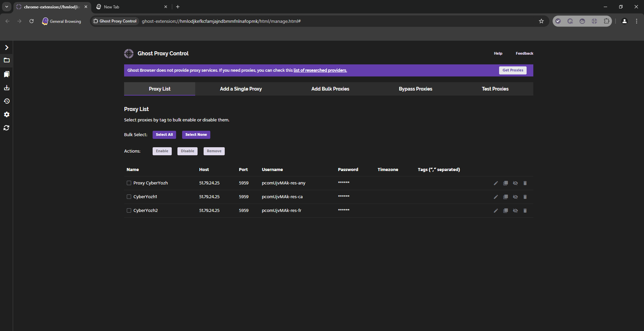
Task: Open the settings gear in left sidebar
Action: click(7, 115)
